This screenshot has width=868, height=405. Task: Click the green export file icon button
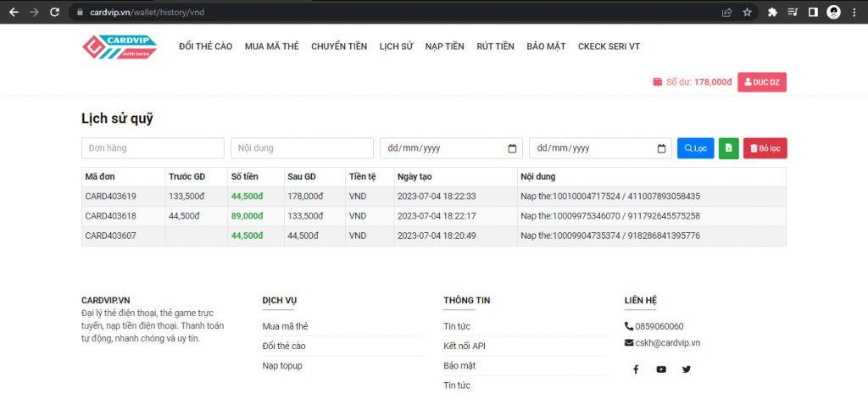pyautogui.click(x=728, y=148)
